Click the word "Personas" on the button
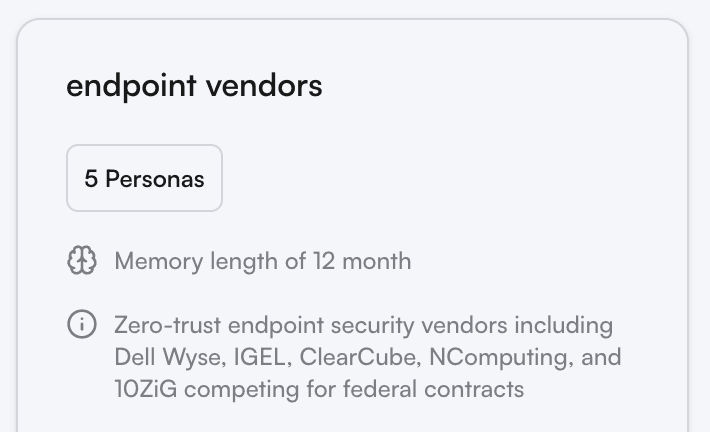 click(x=155, y=179)
